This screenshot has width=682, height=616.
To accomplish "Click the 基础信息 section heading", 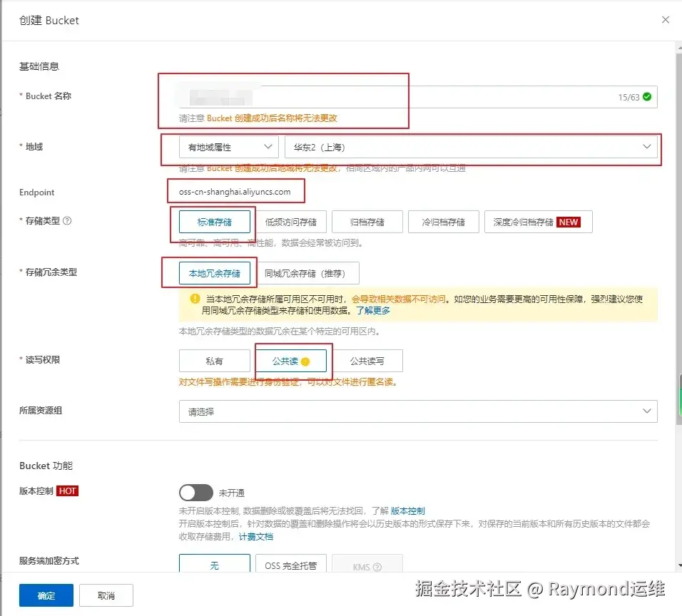I will 39,66.
